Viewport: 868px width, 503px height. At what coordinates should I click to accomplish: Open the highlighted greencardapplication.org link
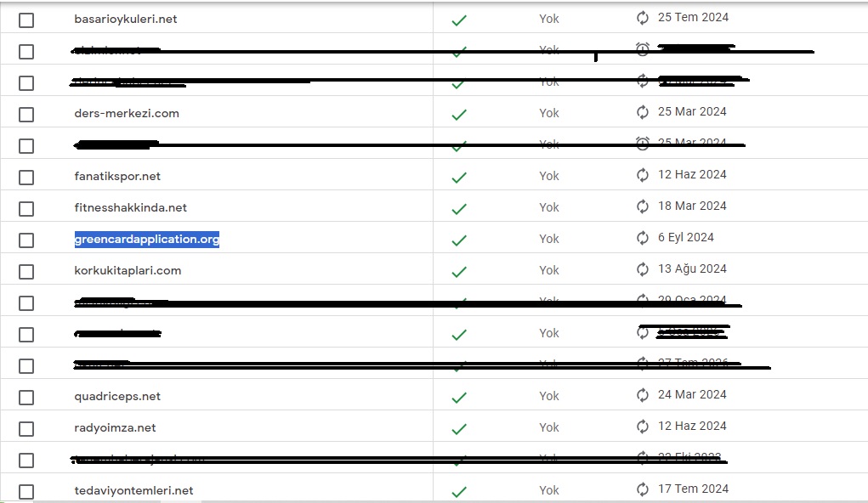[147, 239]
